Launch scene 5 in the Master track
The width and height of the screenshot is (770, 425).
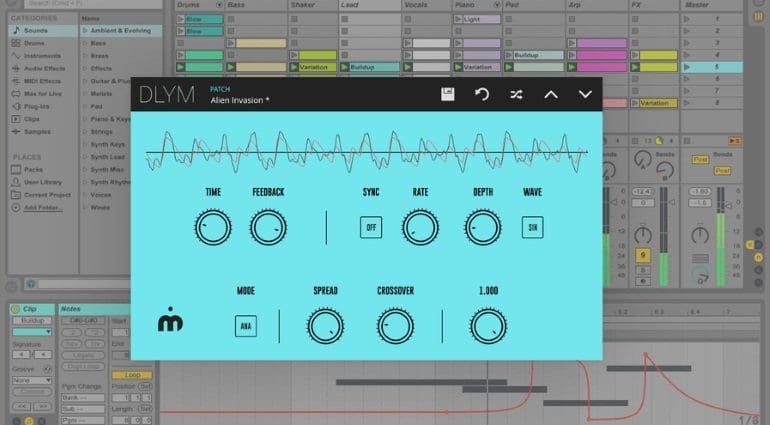(x=687, y=67)
